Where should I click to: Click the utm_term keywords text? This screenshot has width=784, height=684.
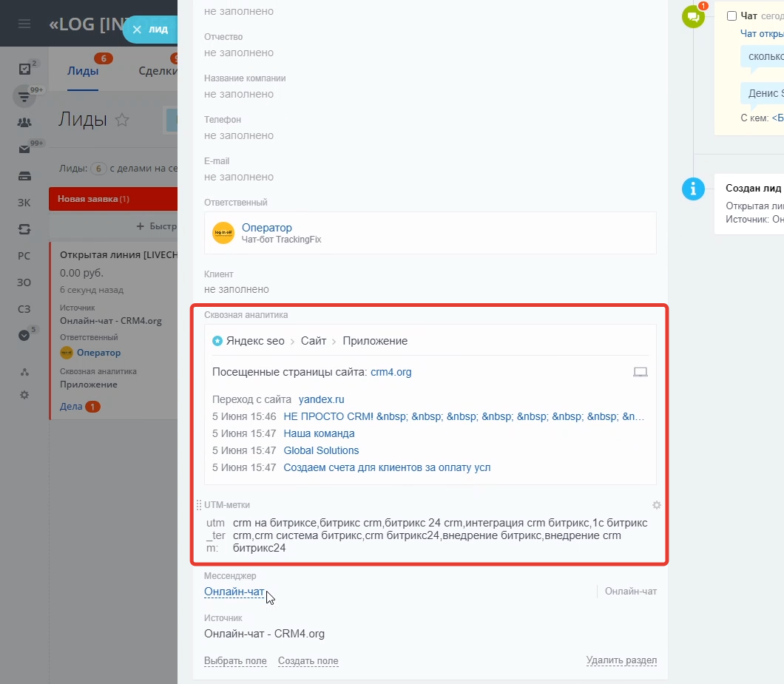[440, 535]
